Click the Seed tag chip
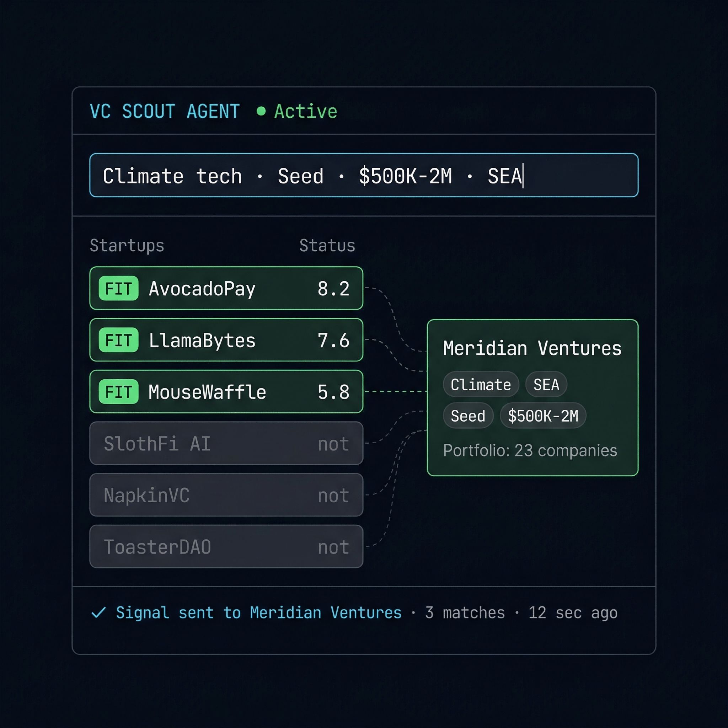The width and height of the screenshot is (728, 728). pyautogui.click(x=468, y=416)
